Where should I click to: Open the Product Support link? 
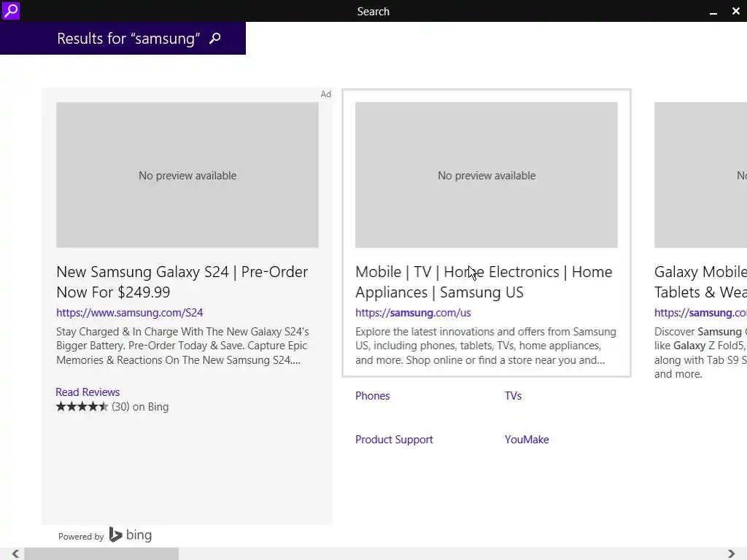[394, 440]
